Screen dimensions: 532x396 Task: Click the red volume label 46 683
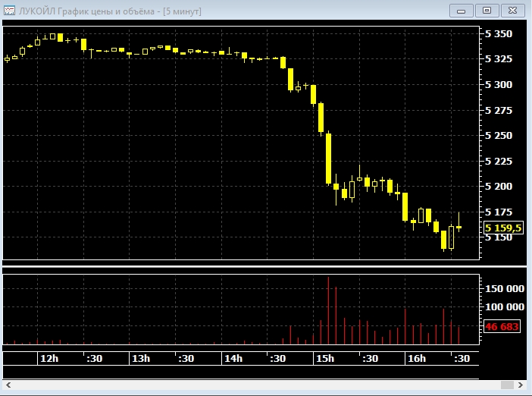(502, 326)
